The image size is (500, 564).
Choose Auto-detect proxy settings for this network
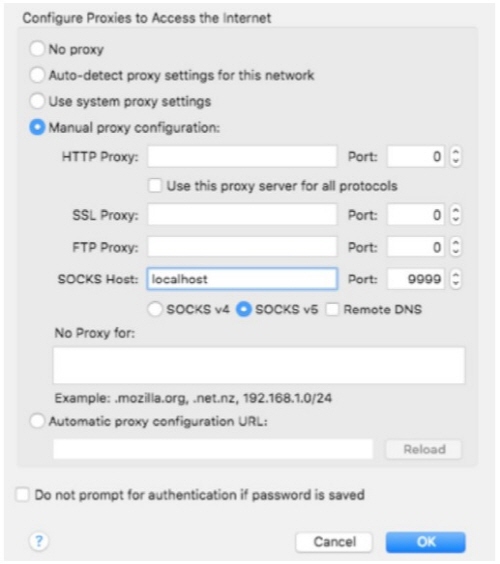click(37, 75)
